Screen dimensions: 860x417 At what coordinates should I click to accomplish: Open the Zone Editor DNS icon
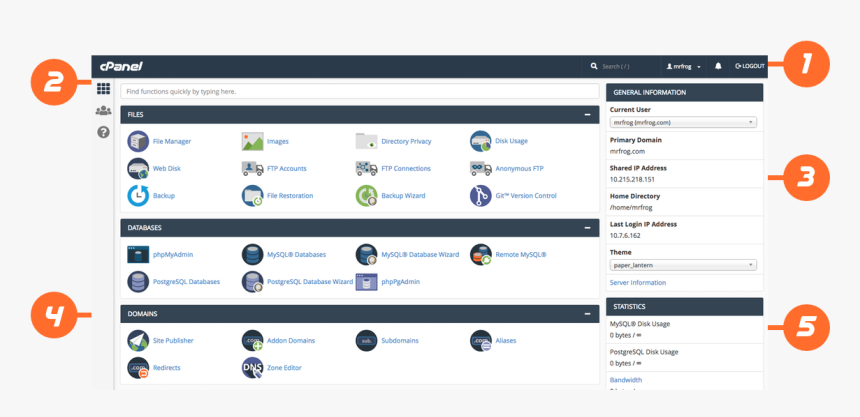[x=252, y=368]
